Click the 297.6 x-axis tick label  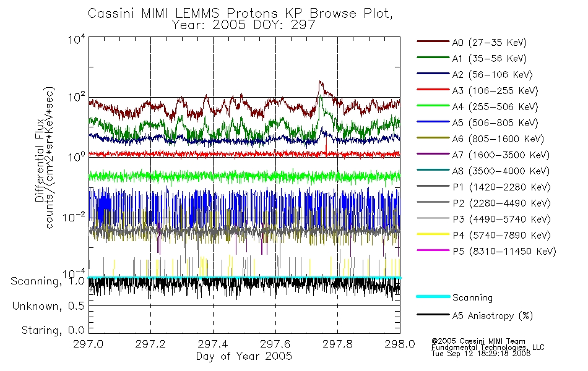275,344
